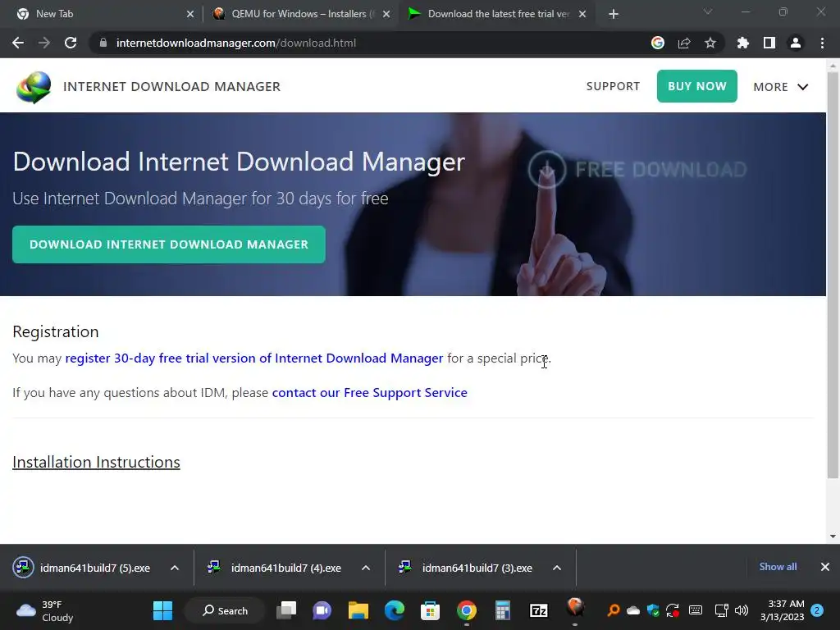Open the browser side panel
Image resolution: width=840 pixels, height=630 pixels.
point(769,43)
